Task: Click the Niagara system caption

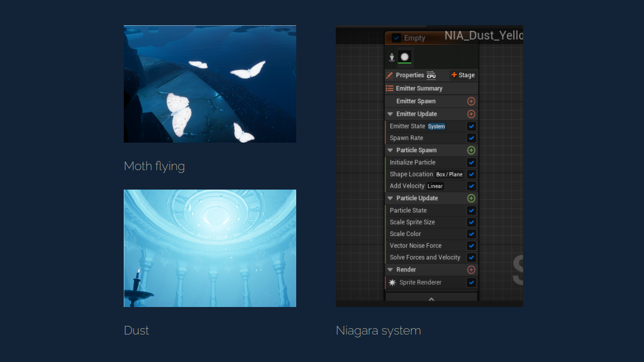Action: coord(378,330)
